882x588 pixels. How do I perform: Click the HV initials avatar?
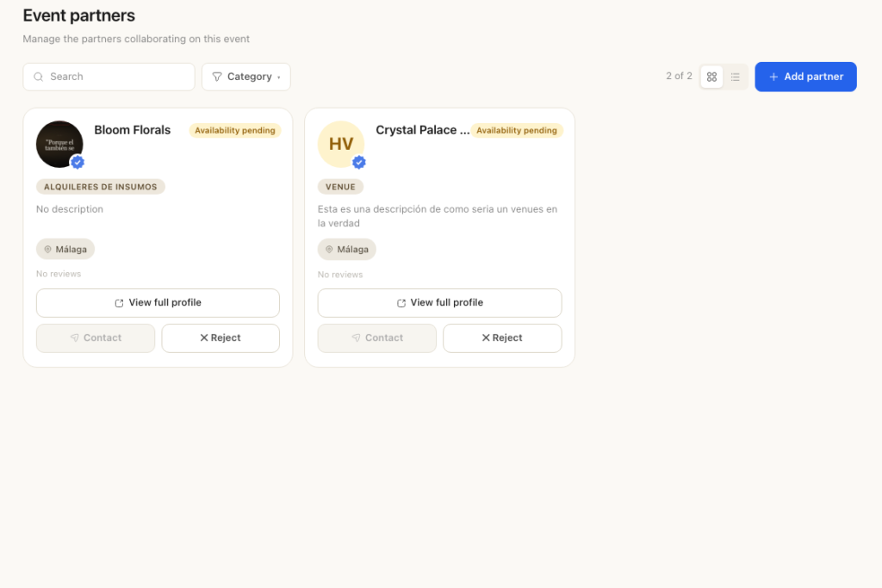tap(341, 144)
